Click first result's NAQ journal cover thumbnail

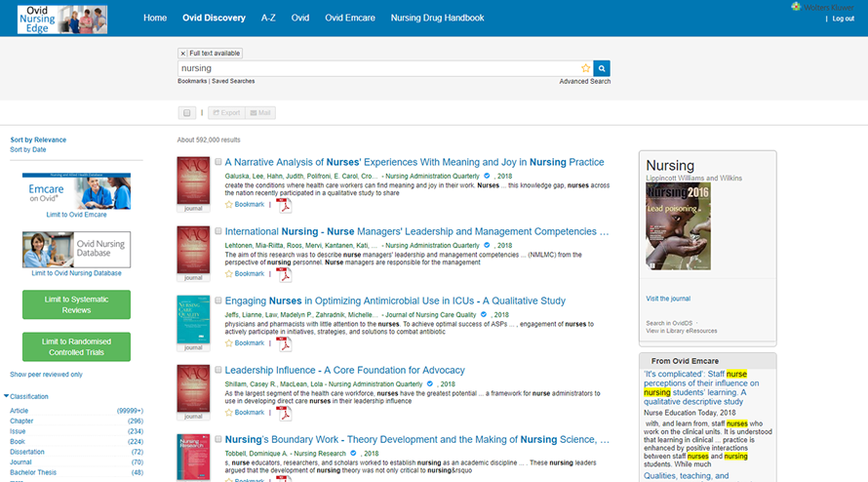coord(193,181)
